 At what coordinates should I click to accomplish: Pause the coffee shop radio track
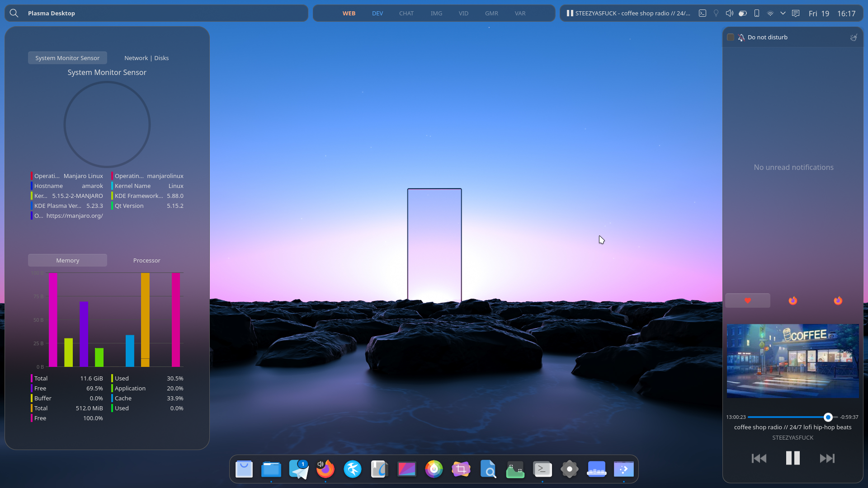[x=793, y=458]
